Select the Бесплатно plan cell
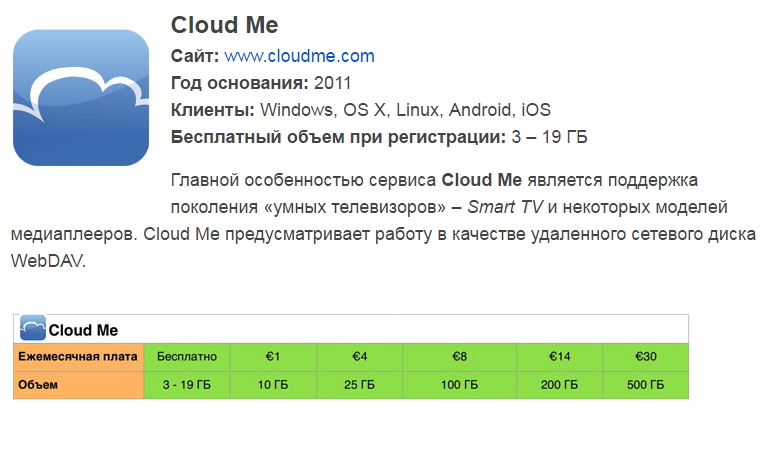The height and width of the screenshot is (456, 764). [187, 357]
